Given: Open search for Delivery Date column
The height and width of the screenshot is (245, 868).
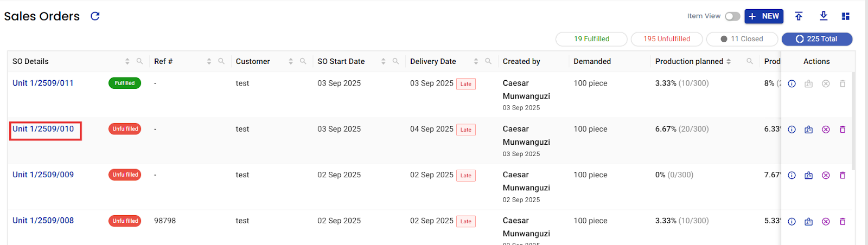Looking at the screenshot, I should 488,61.
